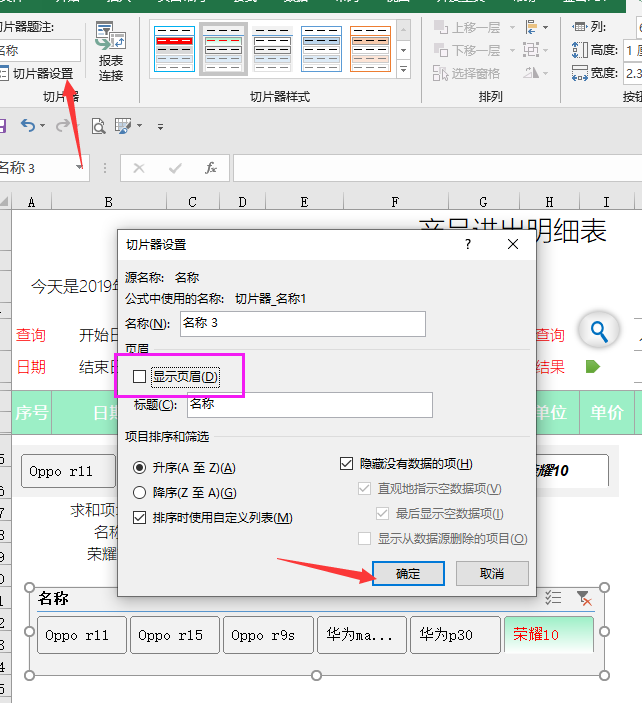Click slicer caption field in ribbon
642x703 pixels.
[40, 50]
